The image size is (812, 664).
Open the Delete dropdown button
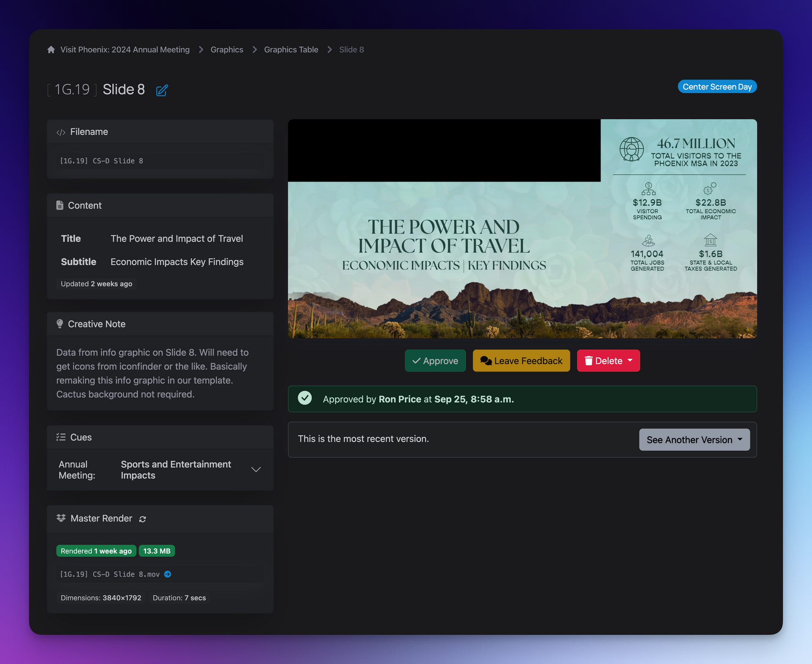[608, 361]
